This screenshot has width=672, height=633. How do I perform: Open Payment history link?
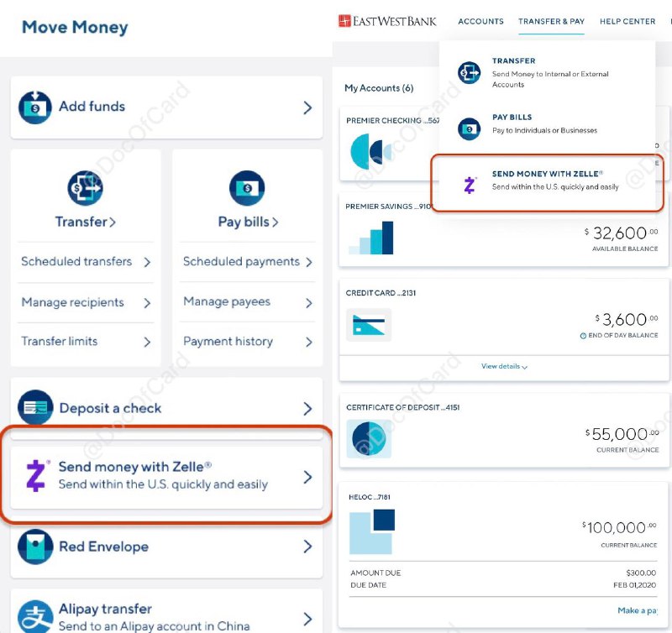pos(247,342)
